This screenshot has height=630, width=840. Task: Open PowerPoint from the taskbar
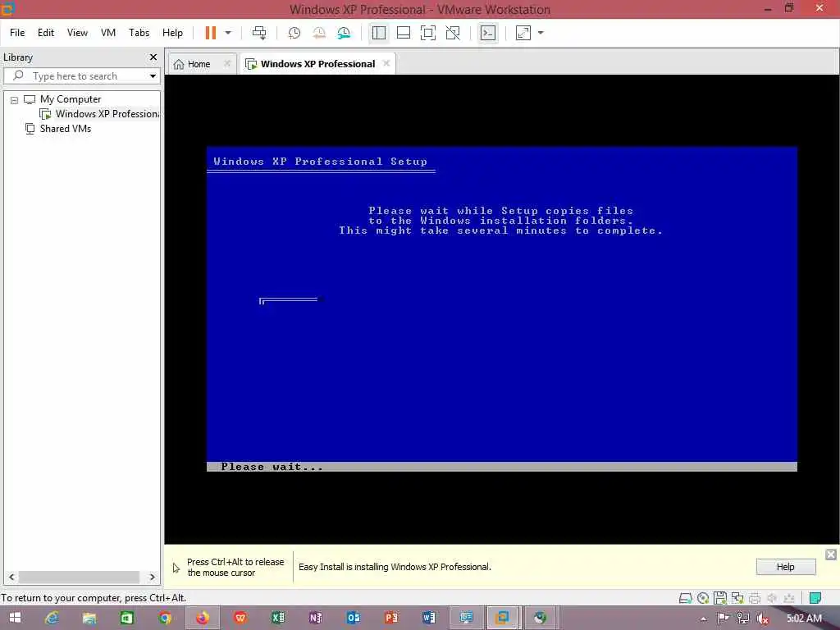391,618
